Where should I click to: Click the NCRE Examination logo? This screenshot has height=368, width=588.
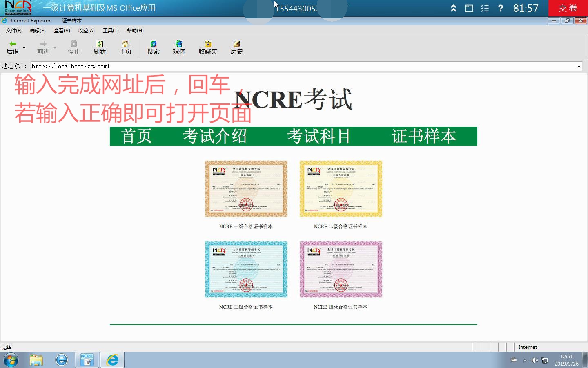[18, 8]
